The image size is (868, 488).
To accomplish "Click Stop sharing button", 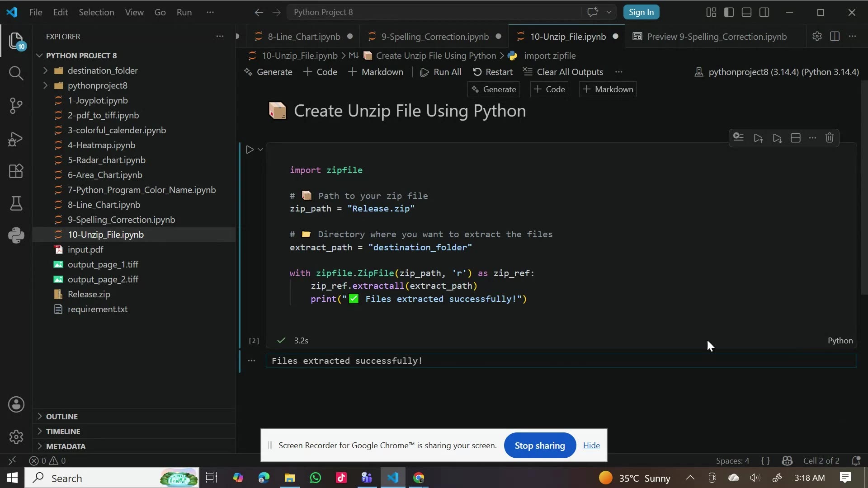I will pos(540,446).
